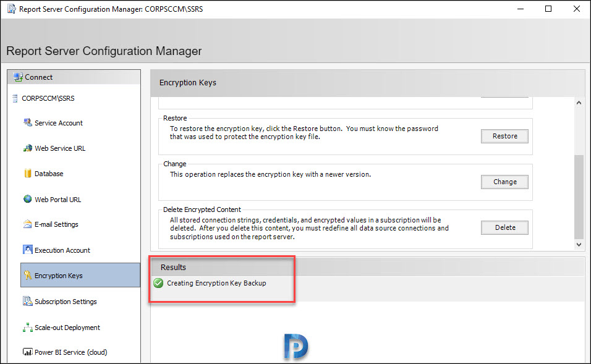Screen dimensions: 591x364
Task: Click the Web Portal URL globe icon
Action: click(28, 199)
